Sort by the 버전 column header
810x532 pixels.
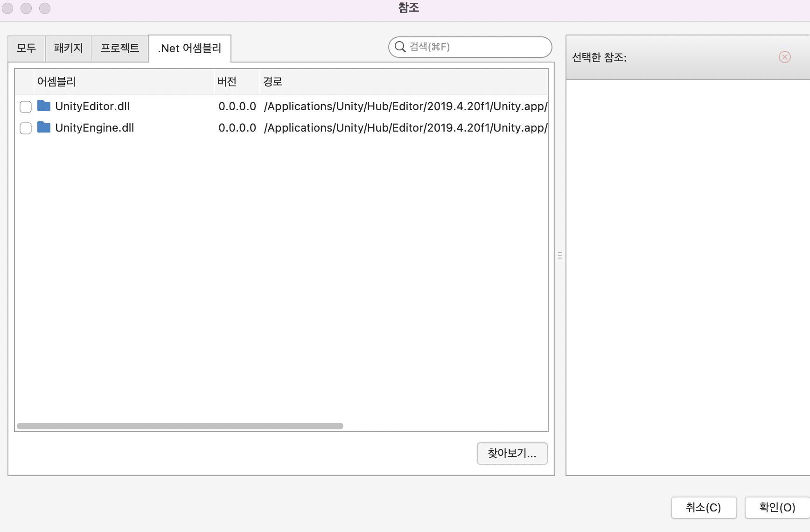237,82
